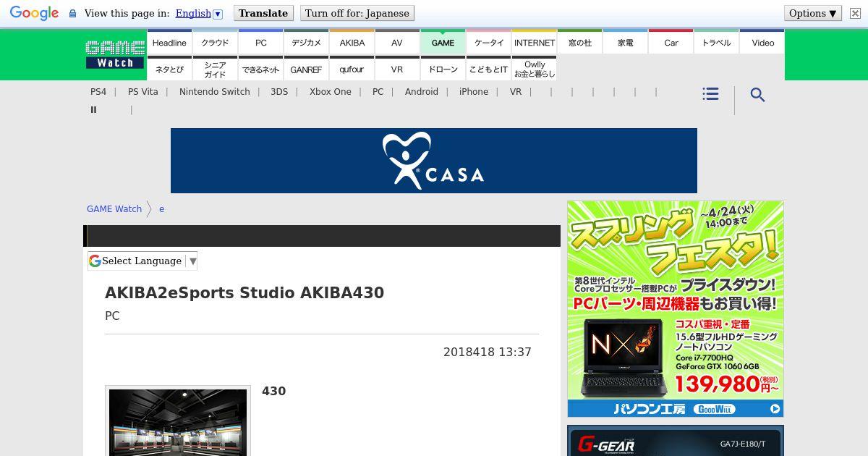
Task: Open the Headline tab
Action: (169, 43)
